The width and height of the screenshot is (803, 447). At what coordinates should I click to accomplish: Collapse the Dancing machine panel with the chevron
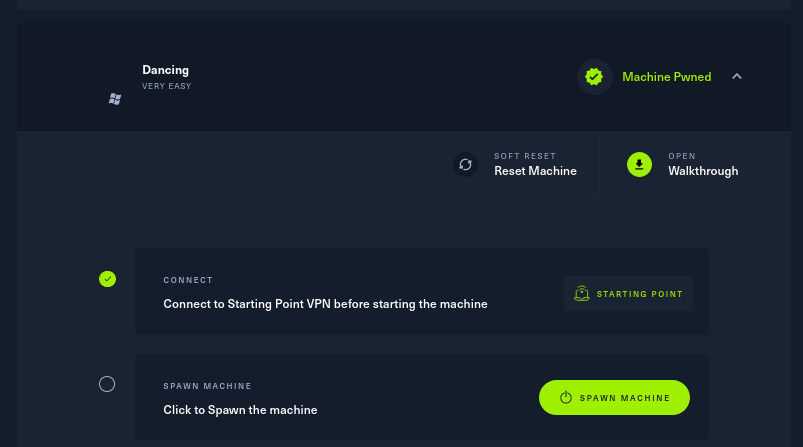pos(737,77)
